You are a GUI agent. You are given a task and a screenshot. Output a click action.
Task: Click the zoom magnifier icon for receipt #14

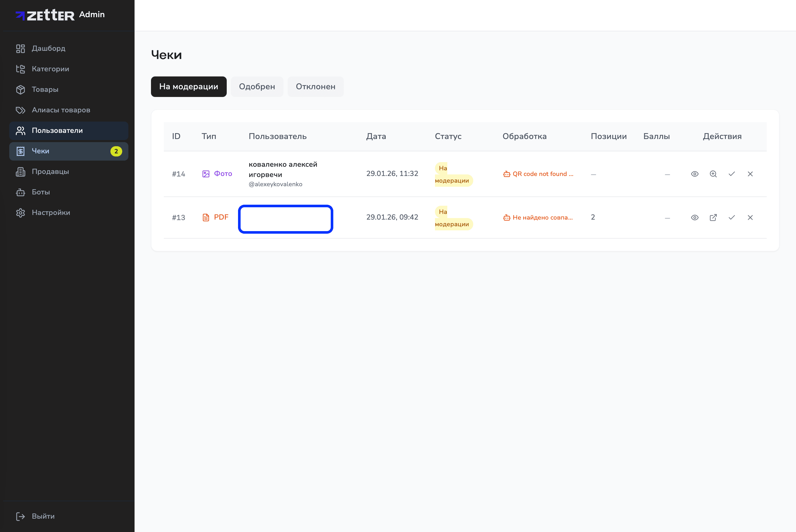(713, 174)
